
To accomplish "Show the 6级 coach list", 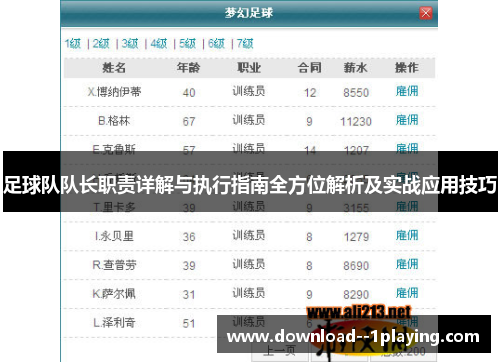I will (216, 44).
